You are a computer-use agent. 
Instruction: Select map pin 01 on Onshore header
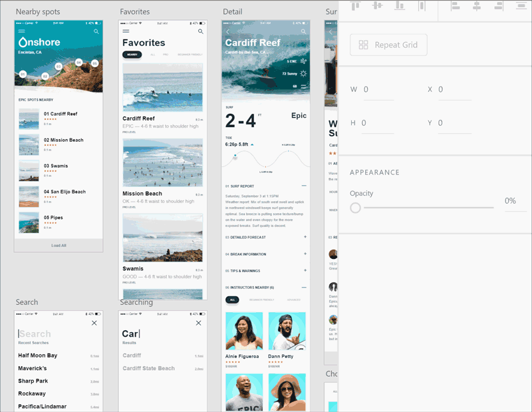point(23,74)
